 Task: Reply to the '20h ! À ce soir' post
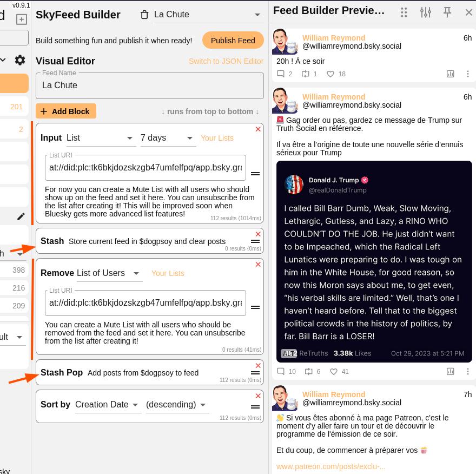tap(281, 74)
